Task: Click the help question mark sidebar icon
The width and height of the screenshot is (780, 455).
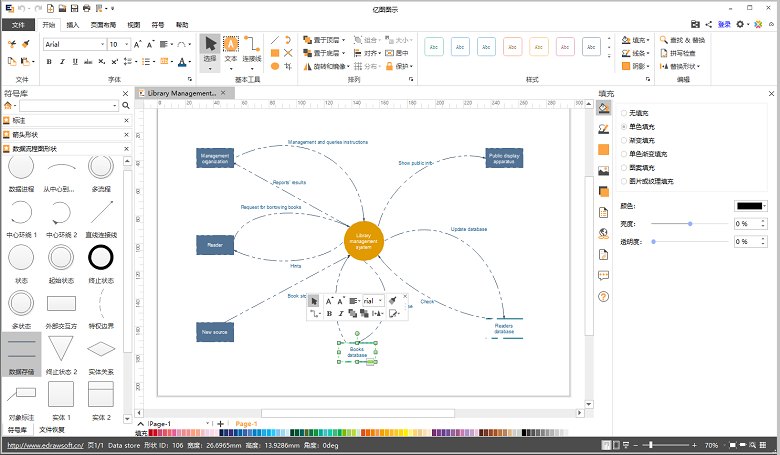Action: click(x=604, y=296)
